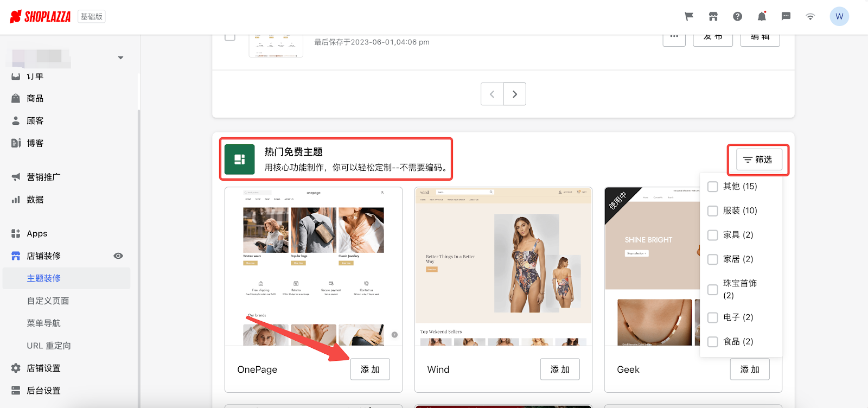Click the flag icon in the header
This screenshot has width=868, height=408.
689,16
